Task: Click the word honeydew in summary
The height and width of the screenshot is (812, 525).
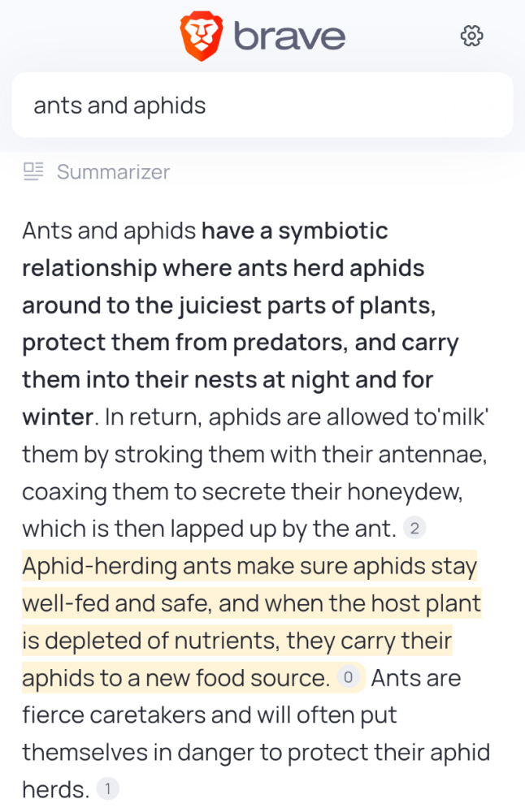Action: 404,492
